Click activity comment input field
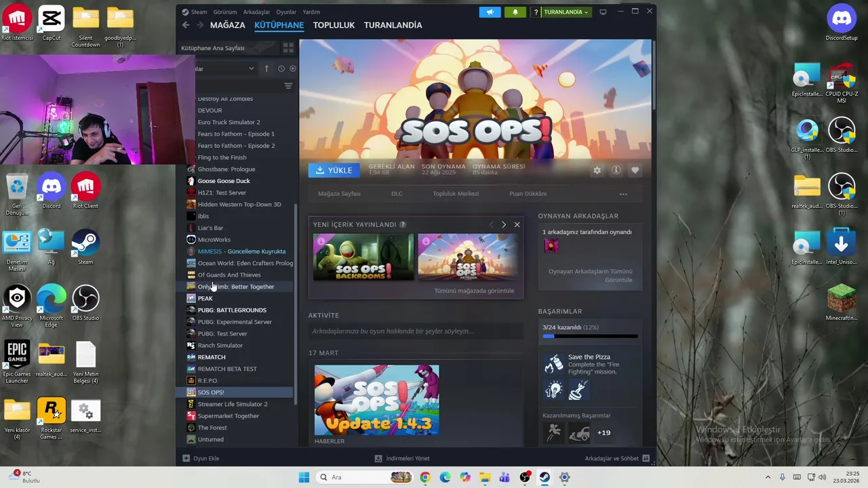Viewport: 868px width, 488px height. tap(416, 331)
